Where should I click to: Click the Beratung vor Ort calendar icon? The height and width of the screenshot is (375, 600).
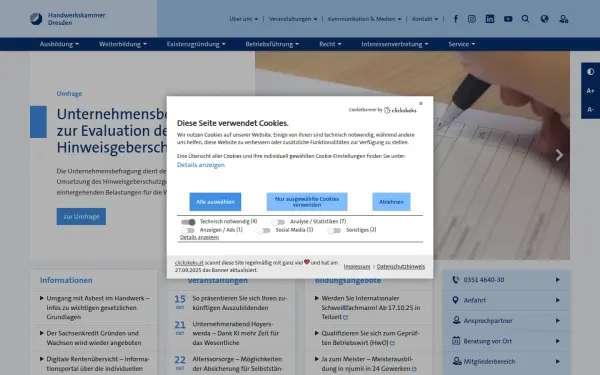coord(456,341)
